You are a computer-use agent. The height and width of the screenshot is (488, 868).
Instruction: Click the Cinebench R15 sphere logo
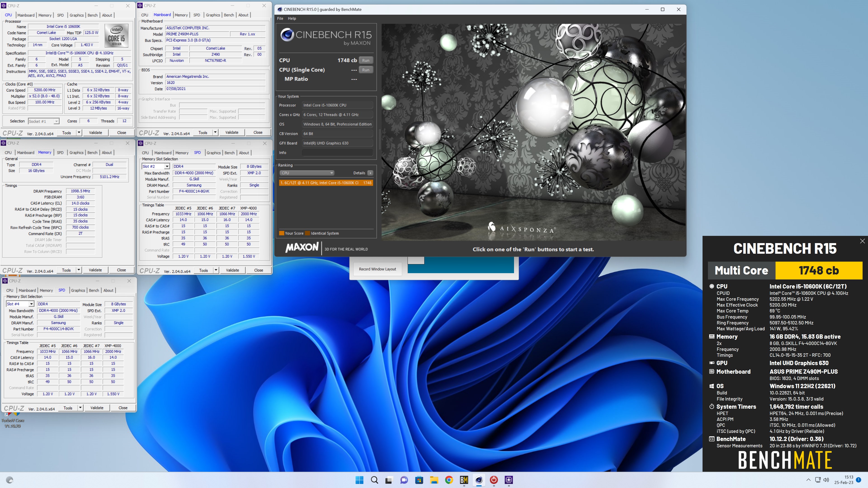(287, 35)
